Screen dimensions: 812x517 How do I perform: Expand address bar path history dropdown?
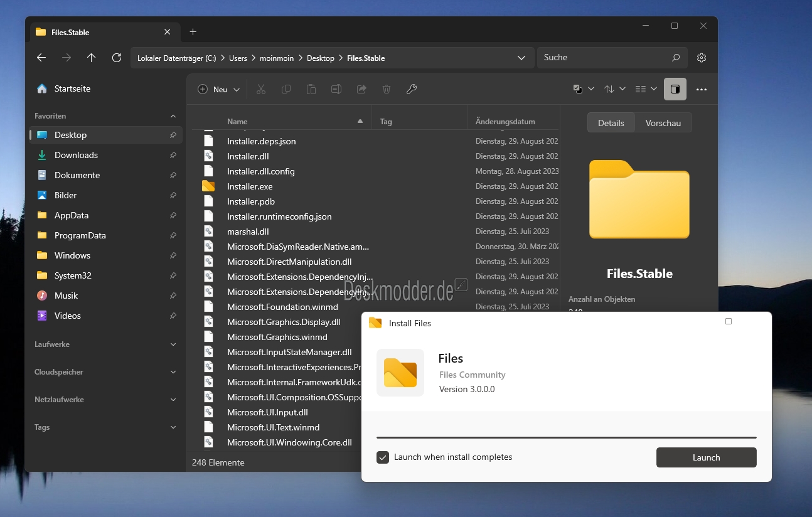[521, 58]
